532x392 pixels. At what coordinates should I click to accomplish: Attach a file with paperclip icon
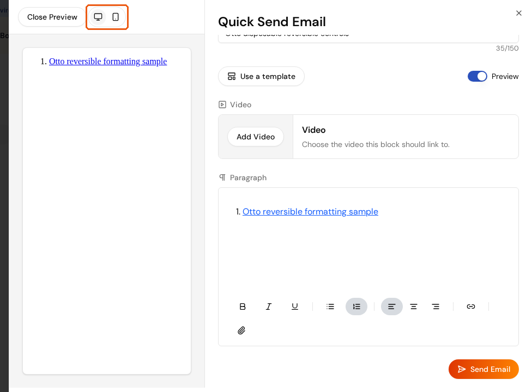coord(241,330)
